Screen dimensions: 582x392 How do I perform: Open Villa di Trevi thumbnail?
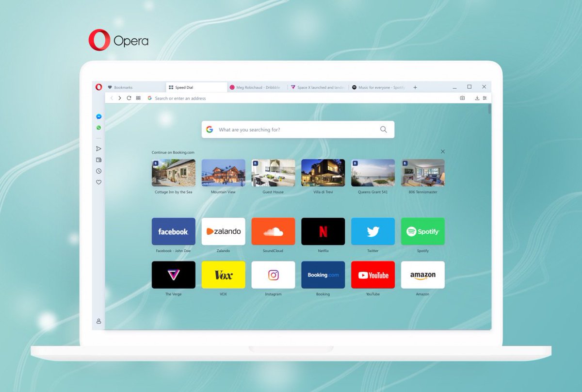323,173
